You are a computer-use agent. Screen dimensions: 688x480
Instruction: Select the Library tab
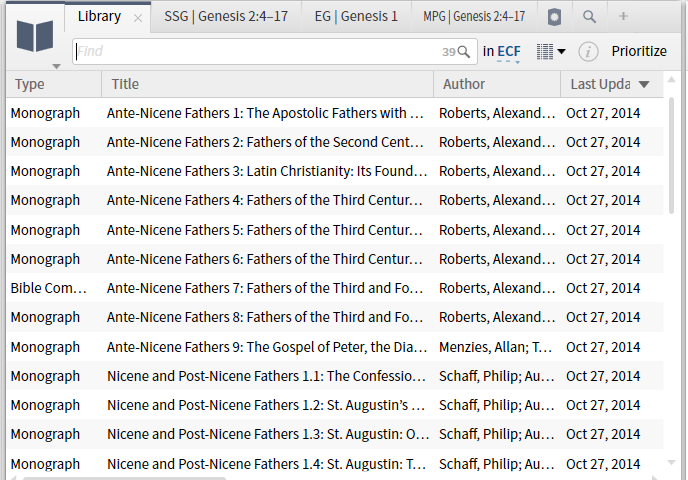click(99, 16)
